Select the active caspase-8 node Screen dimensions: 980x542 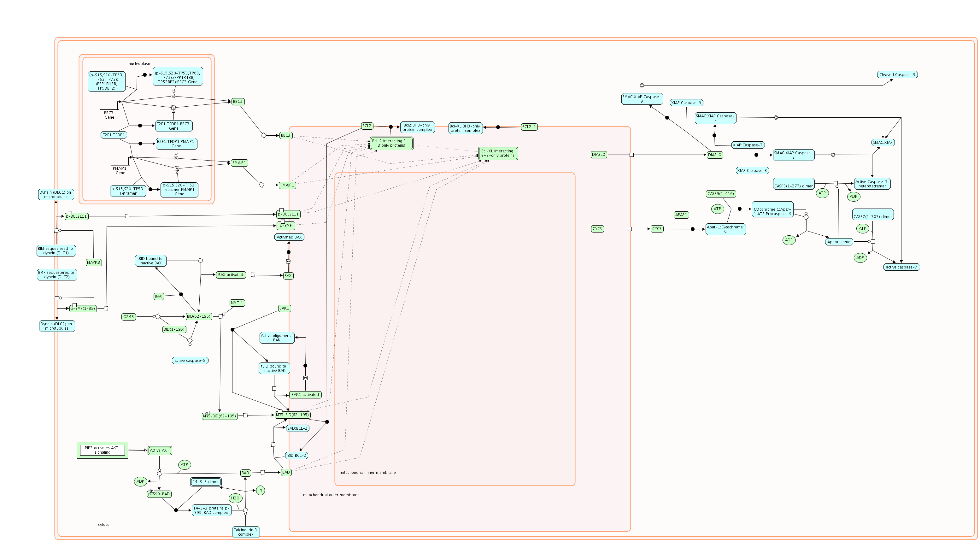tap(190, 361)
